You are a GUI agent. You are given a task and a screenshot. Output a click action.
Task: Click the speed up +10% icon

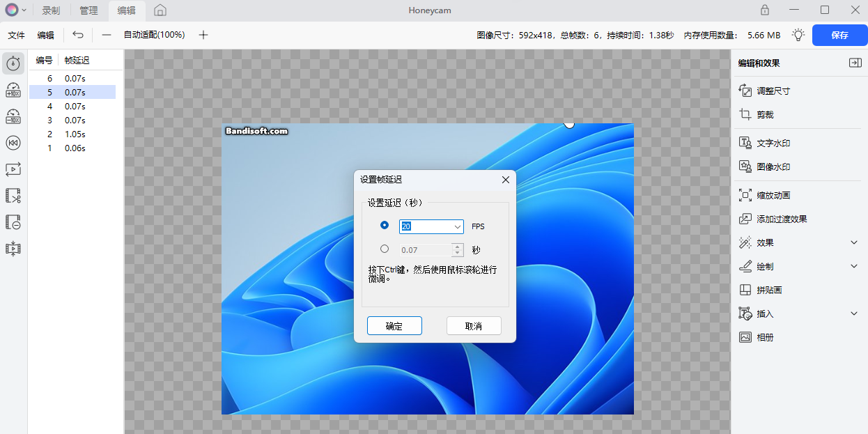pos(13,90)
